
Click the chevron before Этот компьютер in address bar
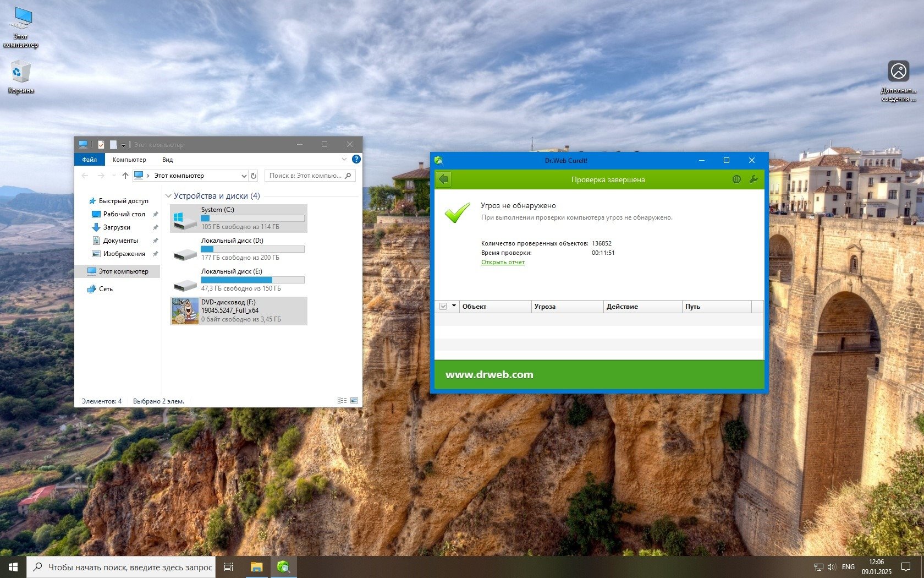[x=148, y=176]
